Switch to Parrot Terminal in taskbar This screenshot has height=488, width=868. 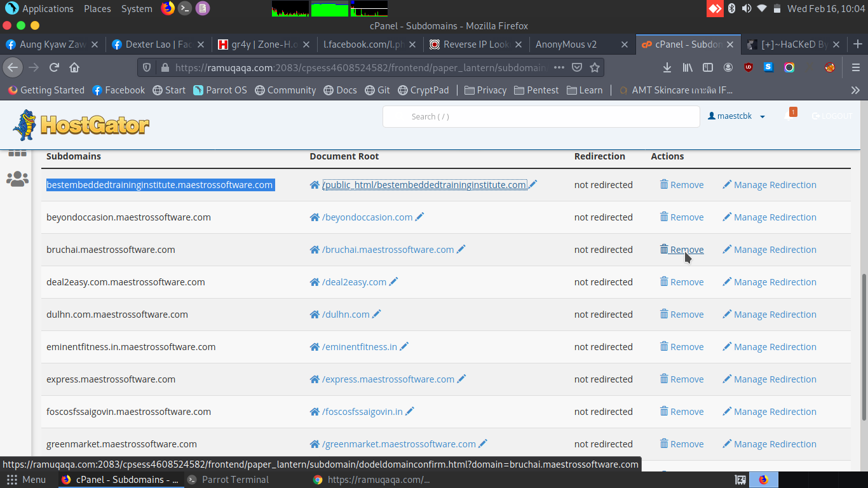tap(227, 480)
